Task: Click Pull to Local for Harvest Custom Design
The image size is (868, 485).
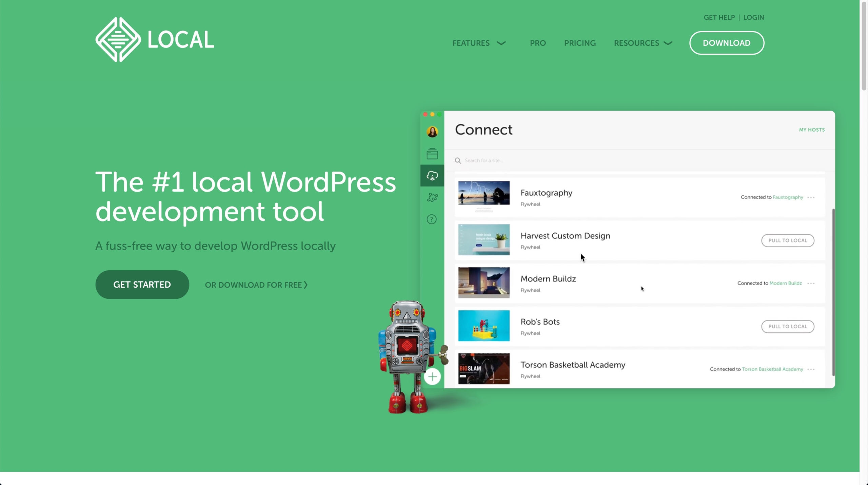Action: [787, 240]
